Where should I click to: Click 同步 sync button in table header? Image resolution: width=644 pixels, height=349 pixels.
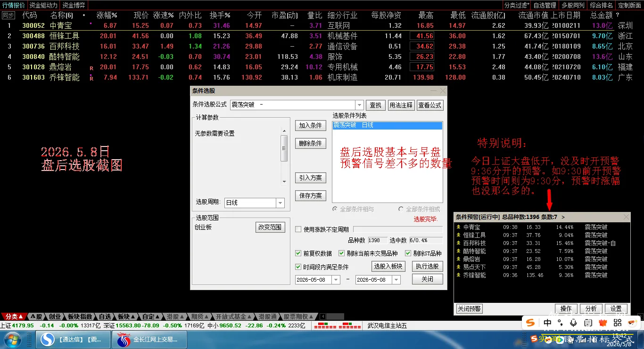[x=8, y=16]
